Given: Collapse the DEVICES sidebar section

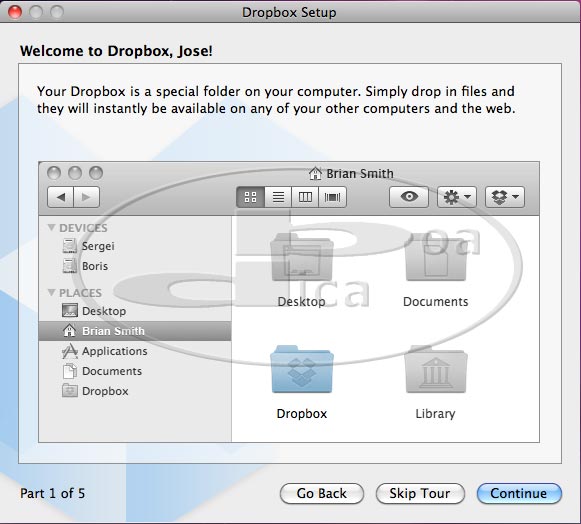Looking at the screenshot, I should coord(52,228).
